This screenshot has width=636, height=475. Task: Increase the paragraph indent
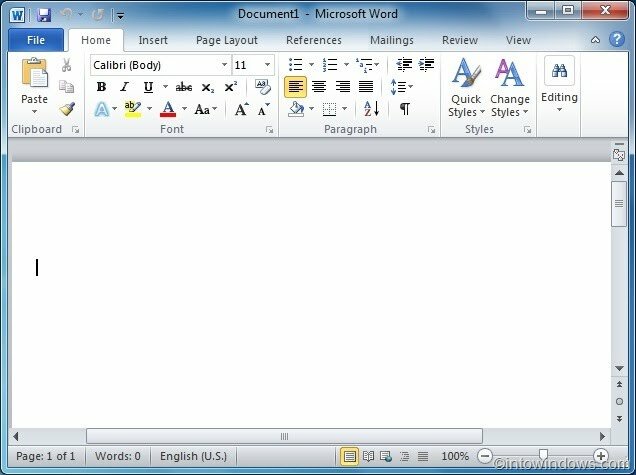click(426, 64)
